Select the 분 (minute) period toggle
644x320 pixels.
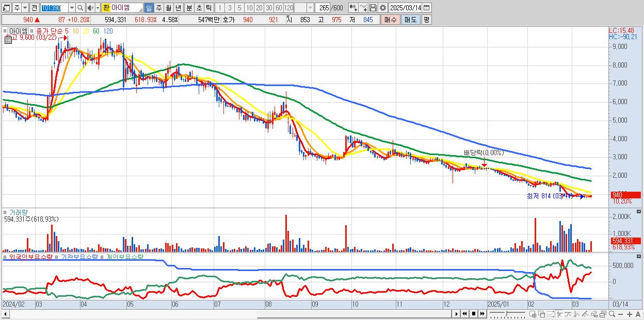[189, 8]
